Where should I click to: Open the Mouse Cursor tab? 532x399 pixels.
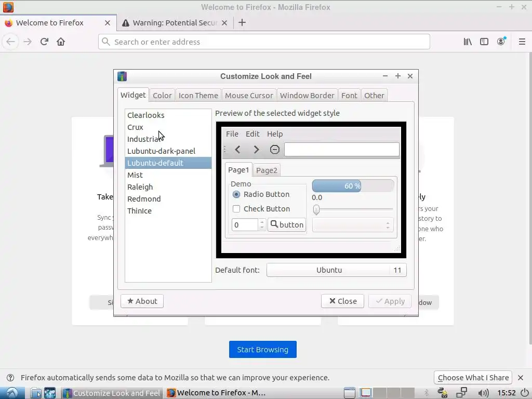pyautogui.click(x=249, y=96)
